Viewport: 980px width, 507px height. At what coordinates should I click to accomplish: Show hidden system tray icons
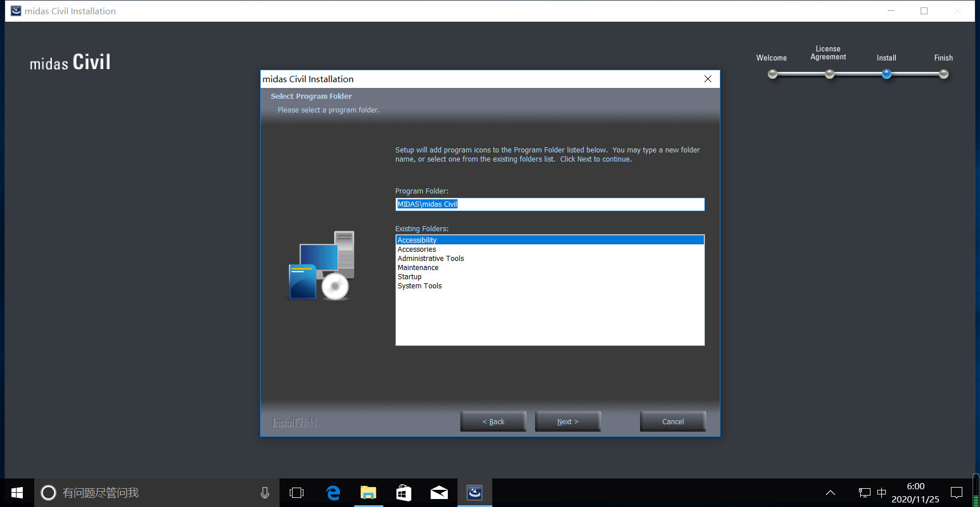tap(831, 493)
